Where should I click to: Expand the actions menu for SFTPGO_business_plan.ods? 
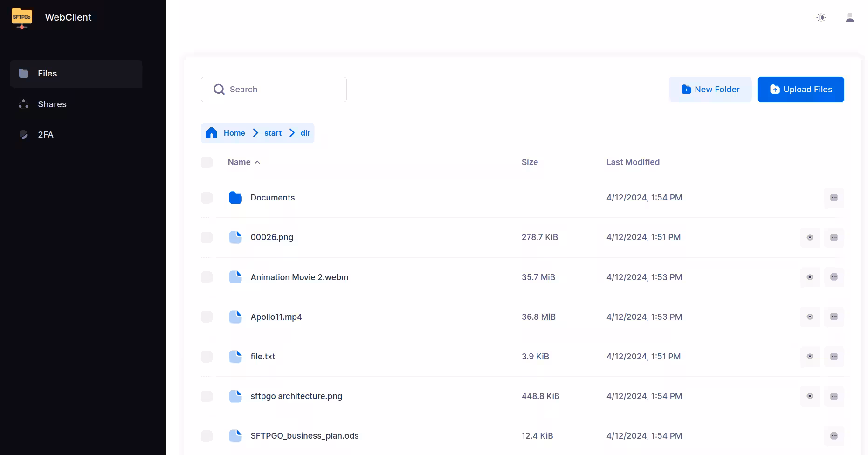[x=834, y=436]
